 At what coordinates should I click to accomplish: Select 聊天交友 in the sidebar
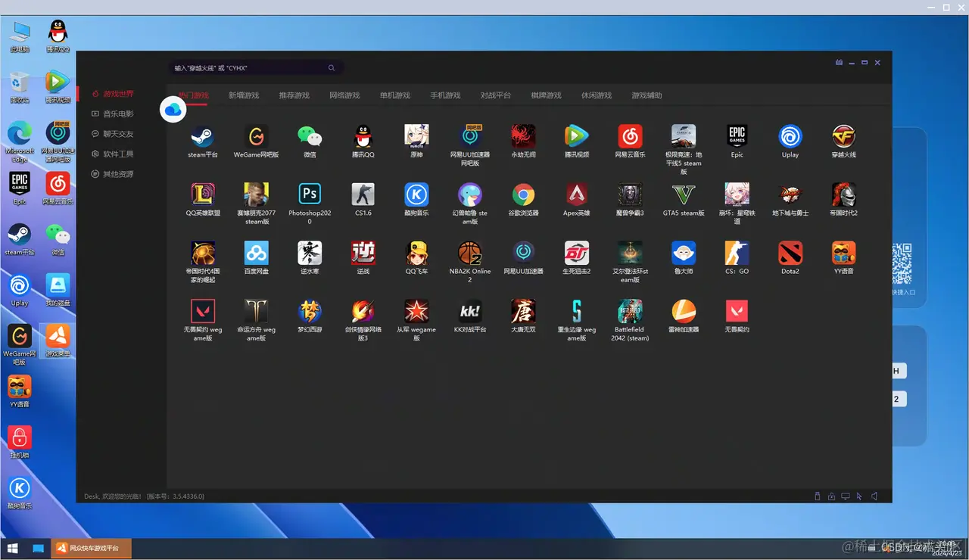(x=112, y=134)
